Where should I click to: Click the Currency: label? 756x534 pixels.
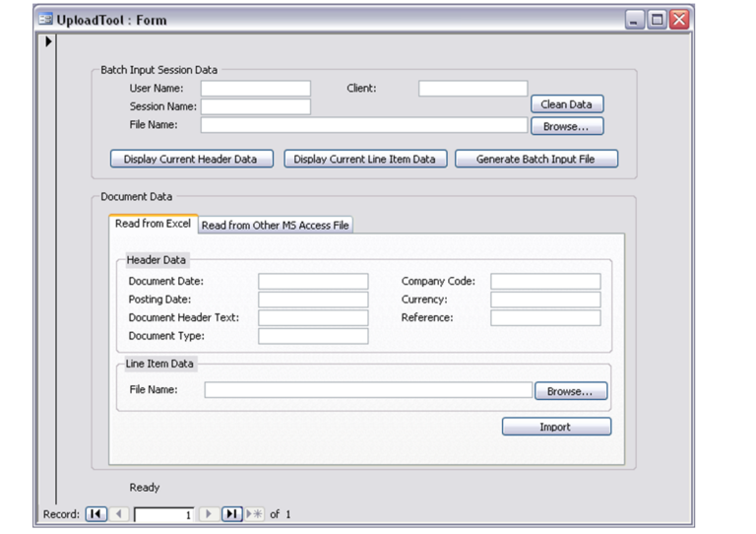tap(424, 300)
